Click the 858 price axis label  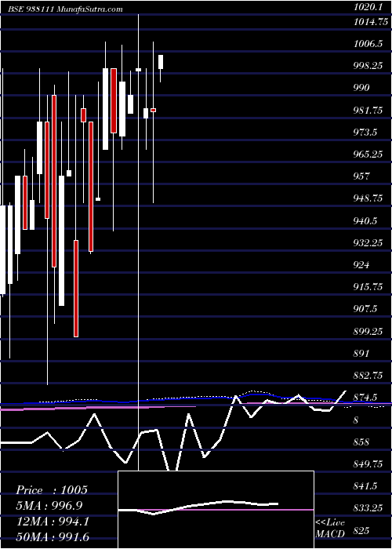pyautogui.click(x=361, y=442)
